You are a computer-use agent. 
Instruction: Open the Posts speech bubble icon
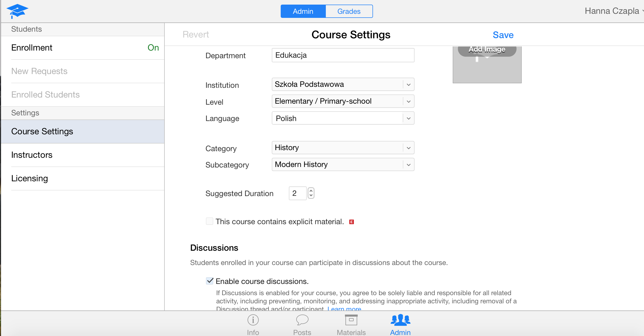tap(302, 320)
